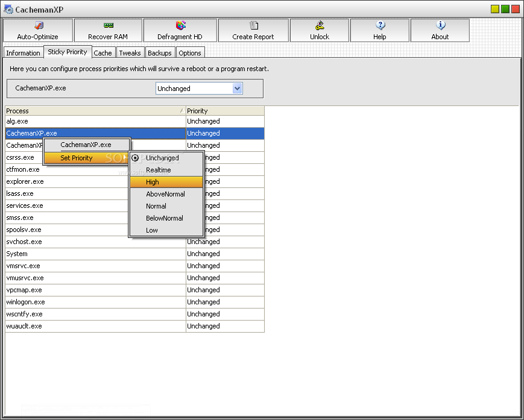Click the Recover RAM memory chip button

coord(108,30)
